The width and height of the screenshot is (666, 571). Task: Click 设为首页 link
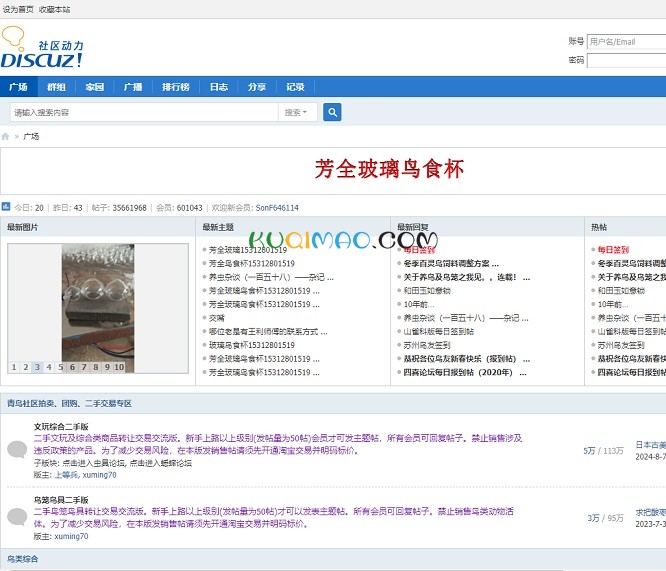coord(18,9)
